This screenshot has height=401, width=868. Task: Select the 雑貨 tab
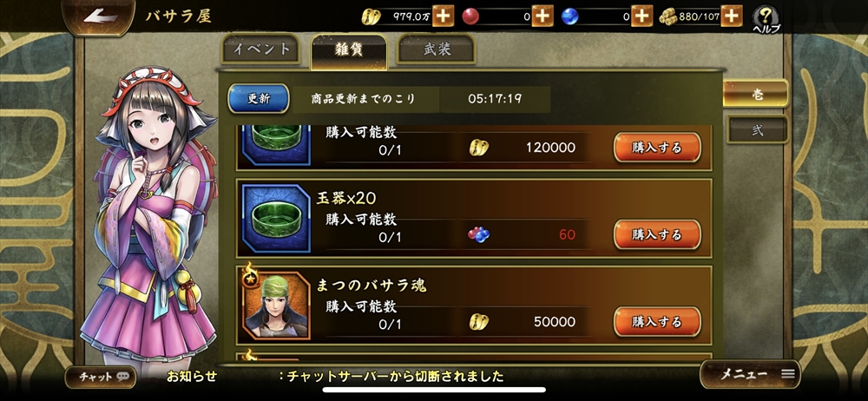(349, 49)
